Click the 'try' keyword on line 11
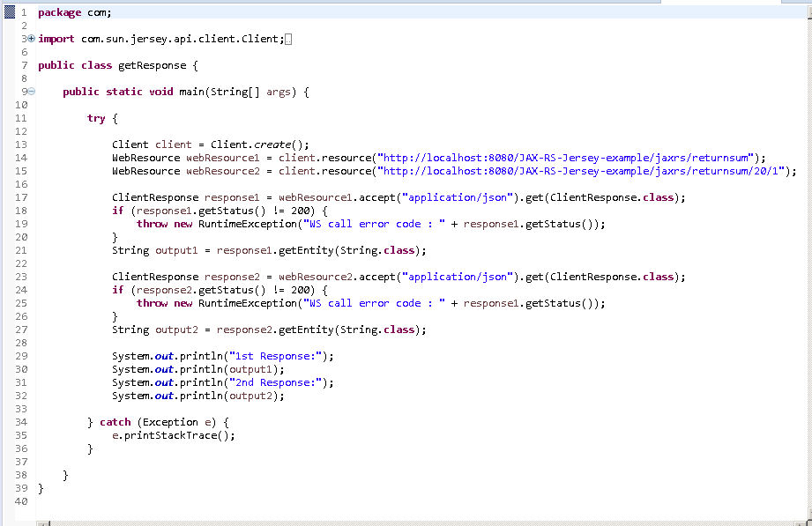This screenshot has width=812, height=526. click(x=96, y=119)
